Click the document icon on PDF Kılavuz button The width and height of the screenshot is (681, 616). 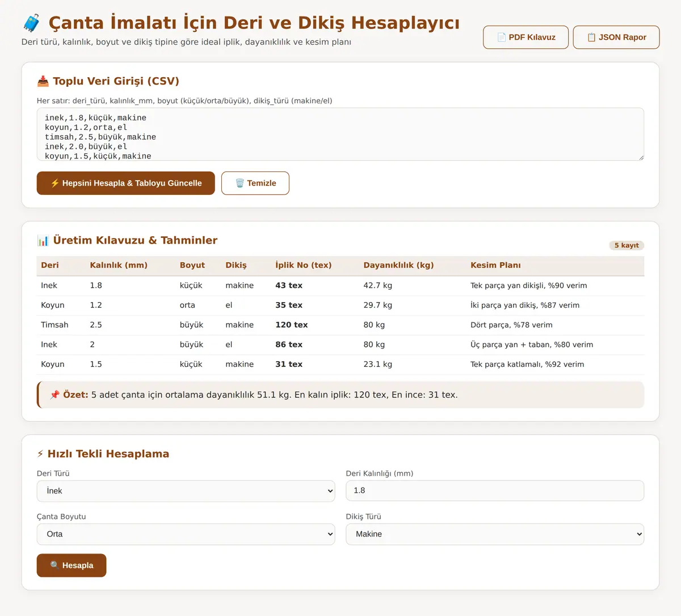502,37
